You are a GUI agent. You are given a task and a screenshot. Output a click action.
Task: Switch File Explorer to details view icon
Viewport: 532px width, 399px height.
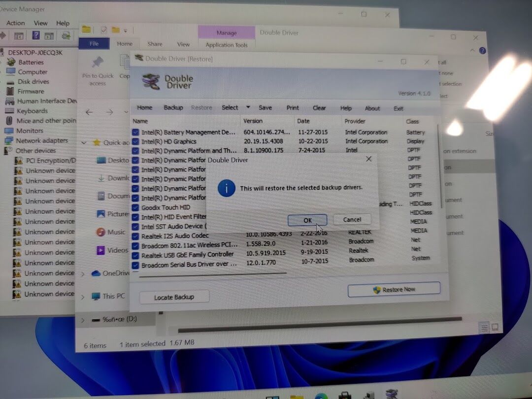485,328
